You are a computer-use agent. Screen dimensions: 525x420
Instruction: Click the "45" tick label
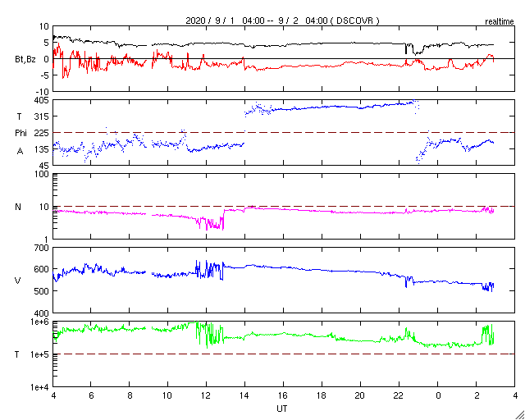(44, 166)
